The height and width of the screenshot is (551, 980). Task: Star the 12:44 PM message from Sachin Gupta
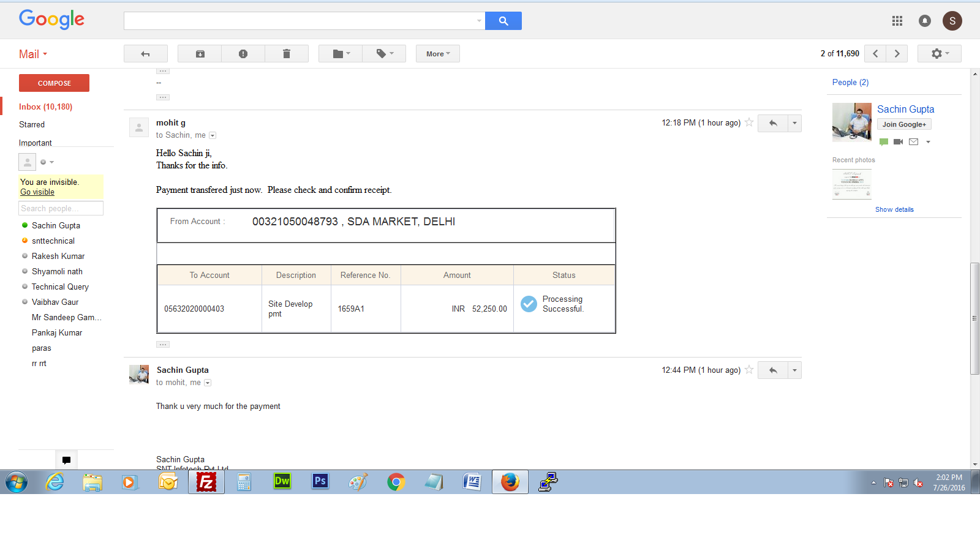tap(749, 370)
